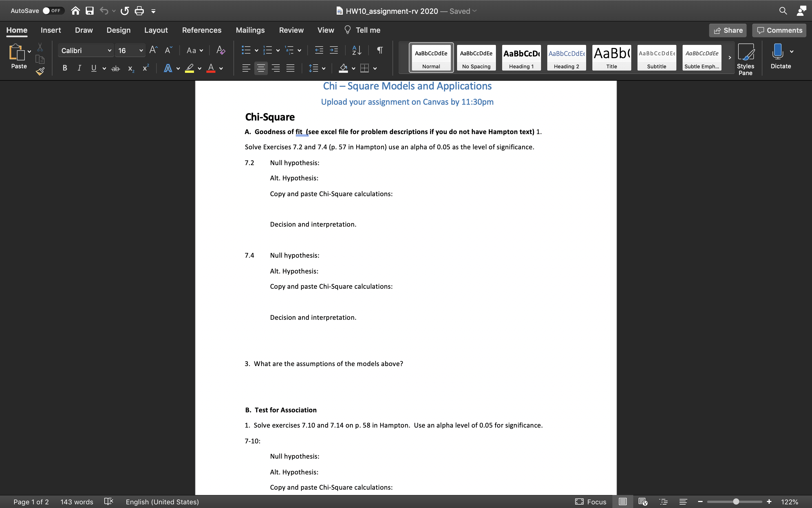The image size is (812, 508).
Task: Click Increase Font Size icon
Action: (153, 50)
